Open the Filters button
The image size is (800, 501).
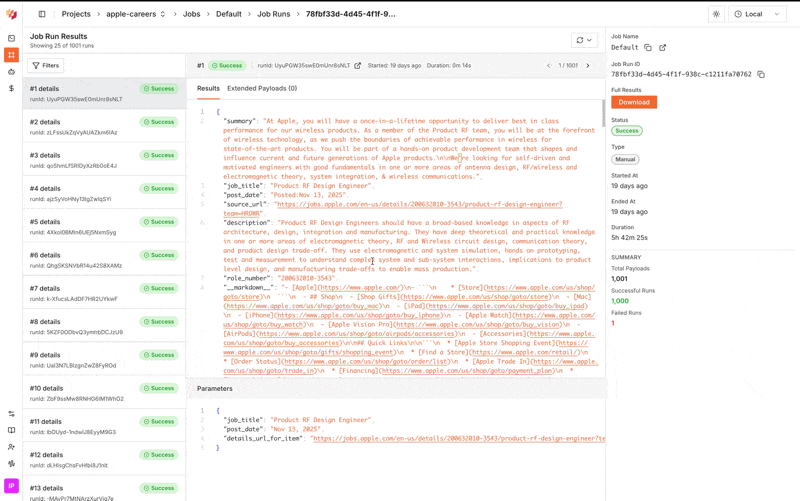tap(46, 65)
